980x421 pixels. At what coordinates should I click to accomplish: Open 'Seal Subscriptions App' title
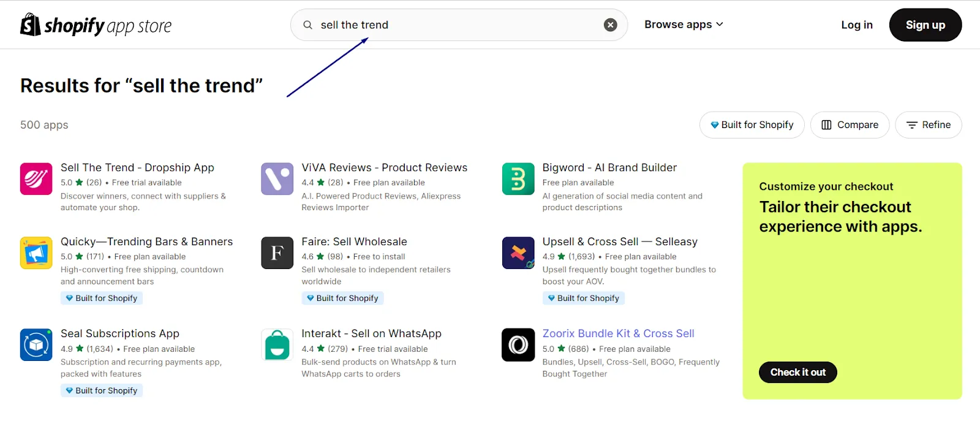coord(120,334)
